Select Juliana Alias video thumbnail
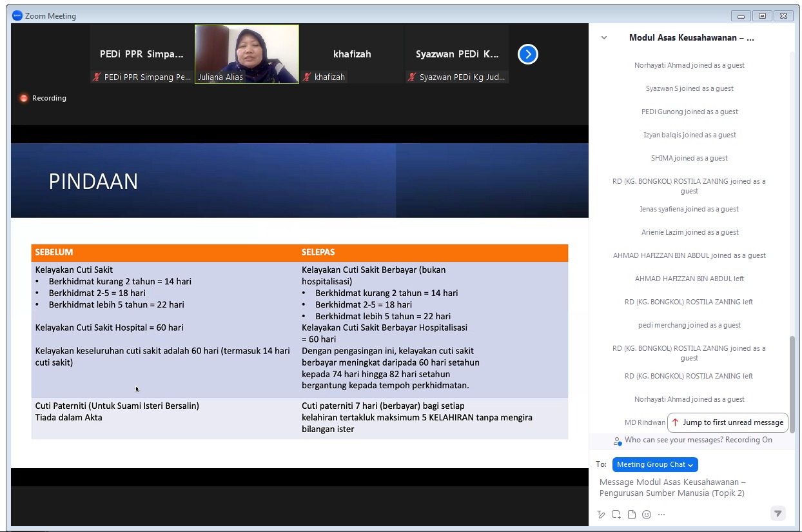802x532 pixels. [247, 54]
